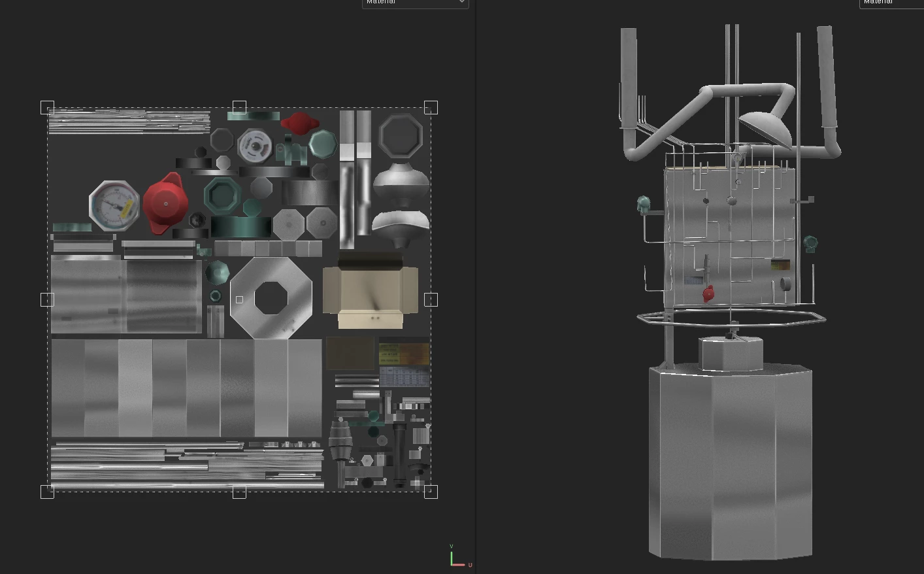Click the top-center UV transform handle
Viewport: 924px width, 574px height.
coord(239,107)
